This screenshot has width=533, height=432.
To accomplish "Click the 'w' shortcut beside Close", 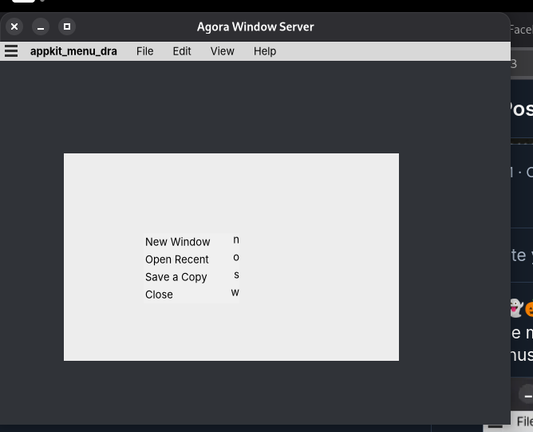I will (235, 292).
